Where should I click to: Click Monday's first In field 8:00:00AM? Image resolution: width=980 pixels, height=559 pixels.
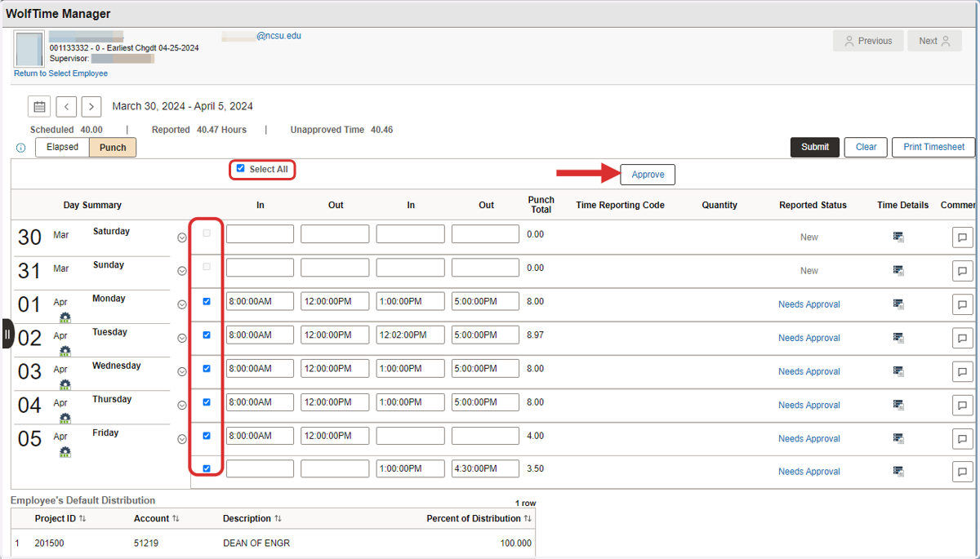tap(260, 301)
